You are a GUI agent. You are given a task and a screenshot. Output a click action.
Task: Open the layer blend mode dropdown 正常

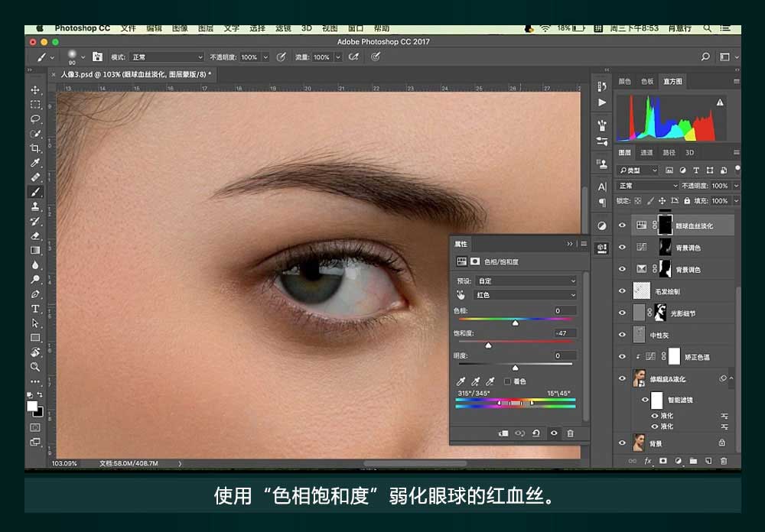tap(648, 186)
